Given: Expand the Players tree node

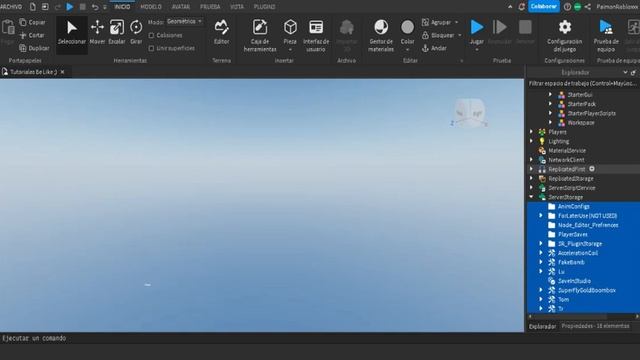Looking at the screenshot, I should tap(531, 132).
